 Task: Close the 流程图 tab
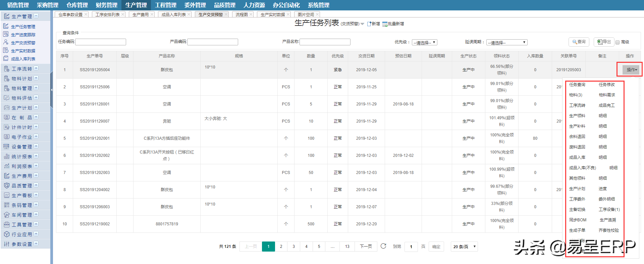coord(251,14)
